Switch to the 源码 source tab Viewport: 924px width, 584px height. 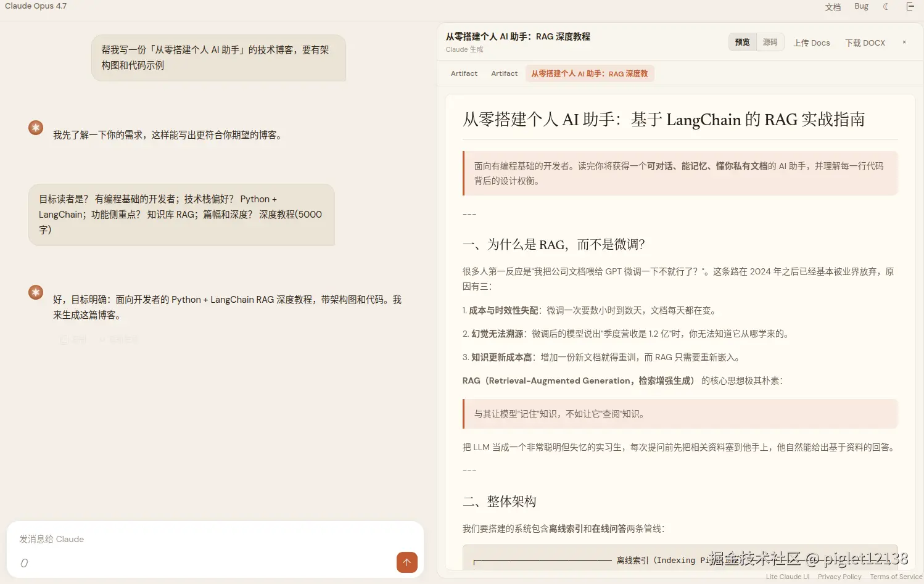point(770,42)
